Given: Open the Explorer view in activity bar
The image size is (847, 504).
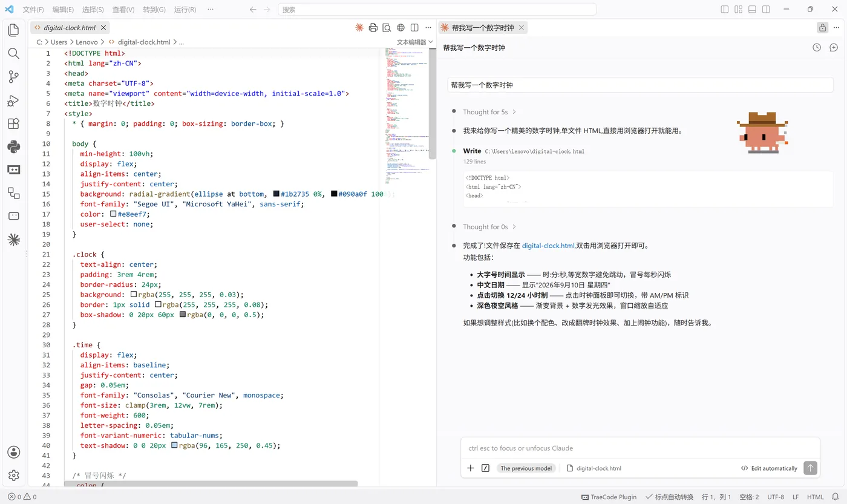Looking at the screenshot, I should (x=13, y=30).
